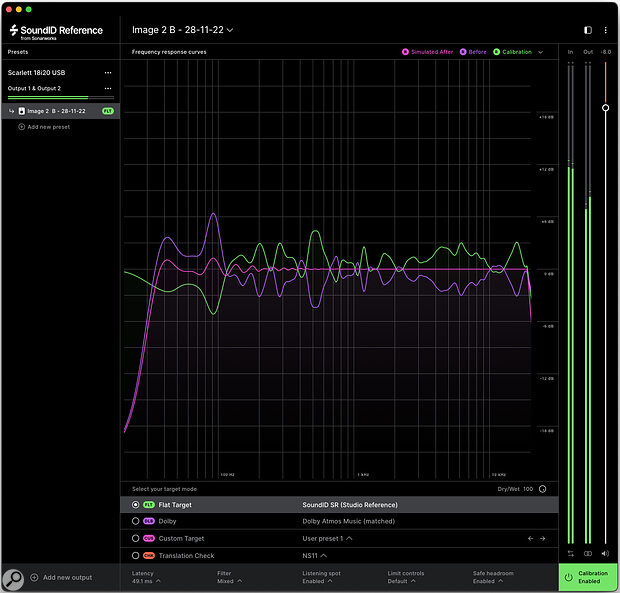Screen dimensions: 620x593
Task: Toggle the Before curve visibility
Action: click(x=473, y=52)
